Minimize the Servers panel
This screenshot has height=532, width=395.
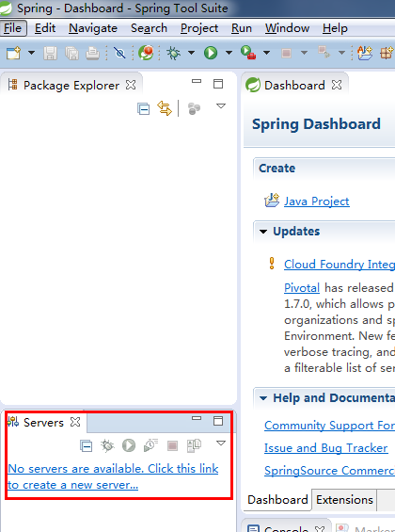click(x=197, y=418)
